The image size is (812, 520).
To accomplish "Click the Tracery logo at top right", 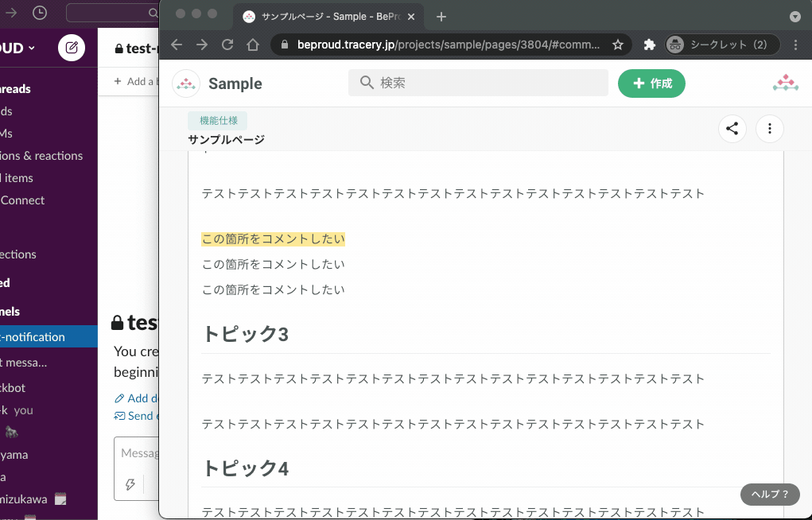I will click(786, 82).
